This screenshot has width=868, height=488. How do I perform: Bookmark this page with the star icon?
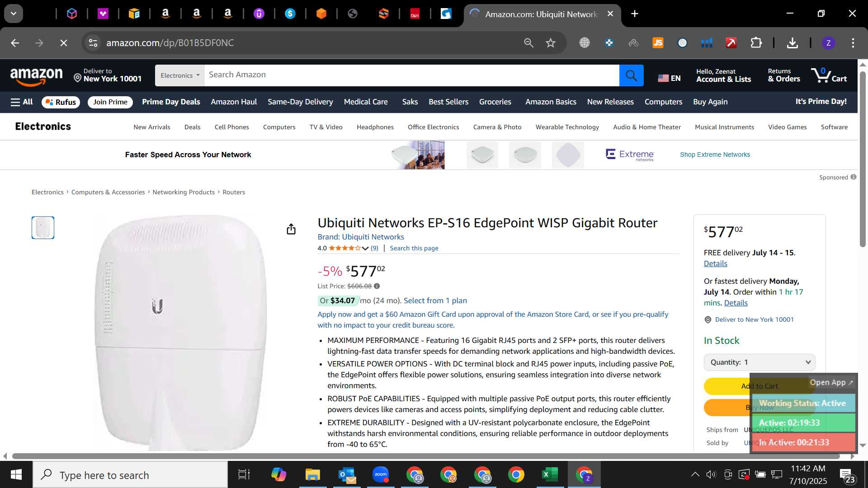pos(550,43)
